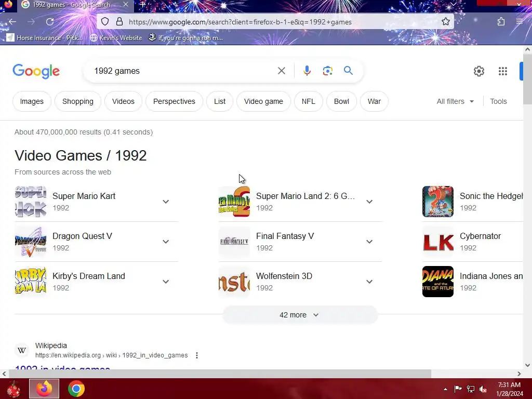Open a new tab with the plus icon
Image resolution: width=532 pixels, height=399 pixels.
pyautogui.click(x=142, y=5)
